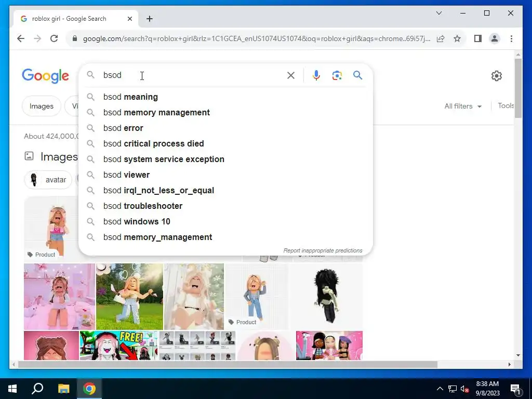Screen dimensions: 532x399
Task: Click the Images section heading
Action: (x=59, y=157)
